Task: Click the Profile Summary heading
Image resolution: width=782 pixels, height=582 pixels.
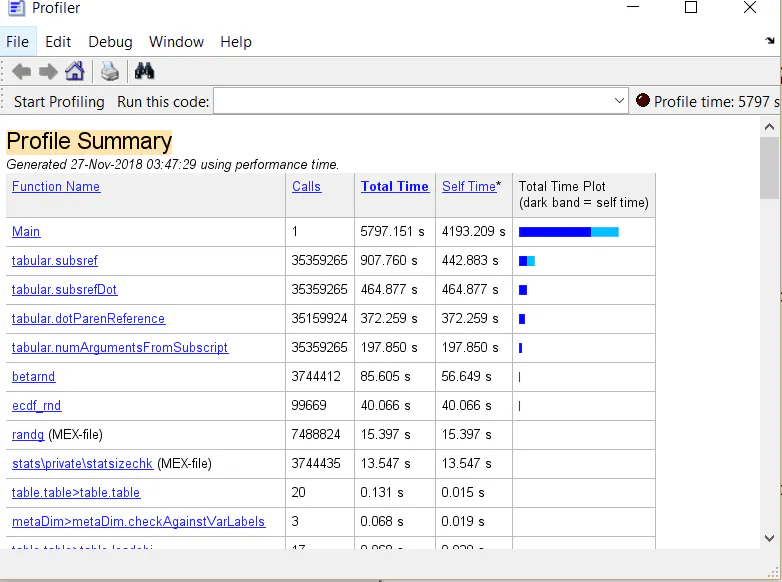Action: (89, 141)
